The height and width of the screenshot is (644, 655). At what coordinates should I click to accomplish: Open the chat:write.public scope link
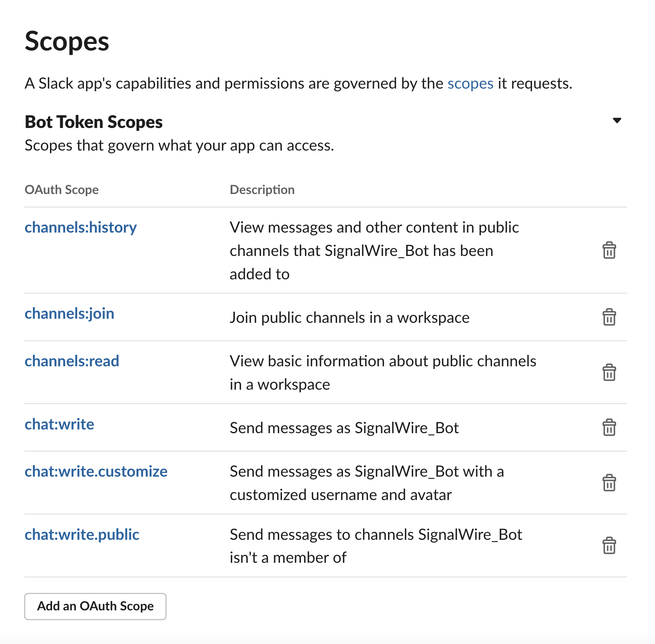(x=82, y=535)
